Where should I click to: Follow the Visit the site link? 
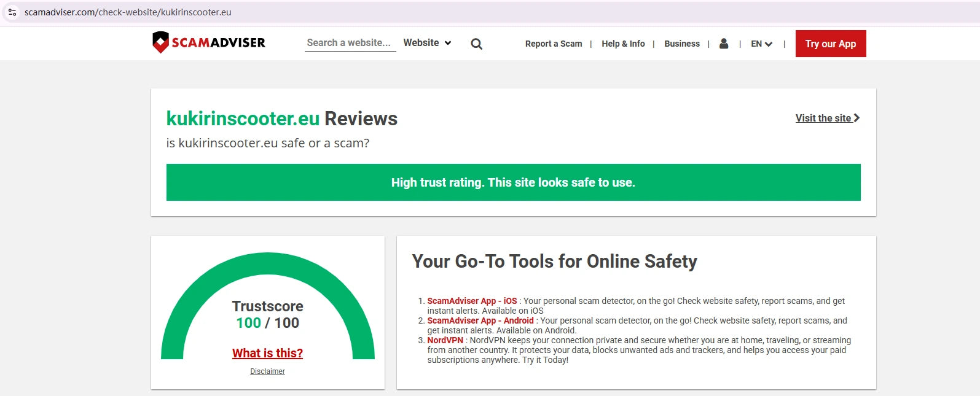coord(823,118)
